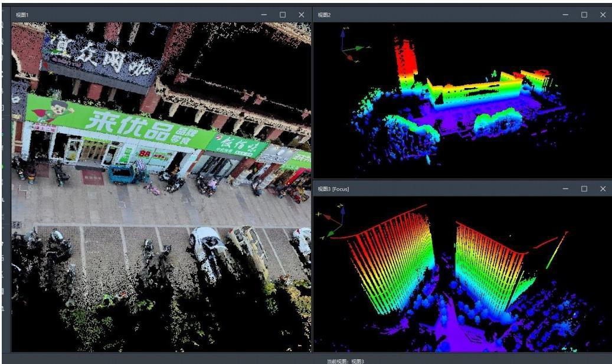Click the 视图3 [Focus] title label
This screenshot has width=612, height=364.
pyautogui.click(x=333, y=189)
